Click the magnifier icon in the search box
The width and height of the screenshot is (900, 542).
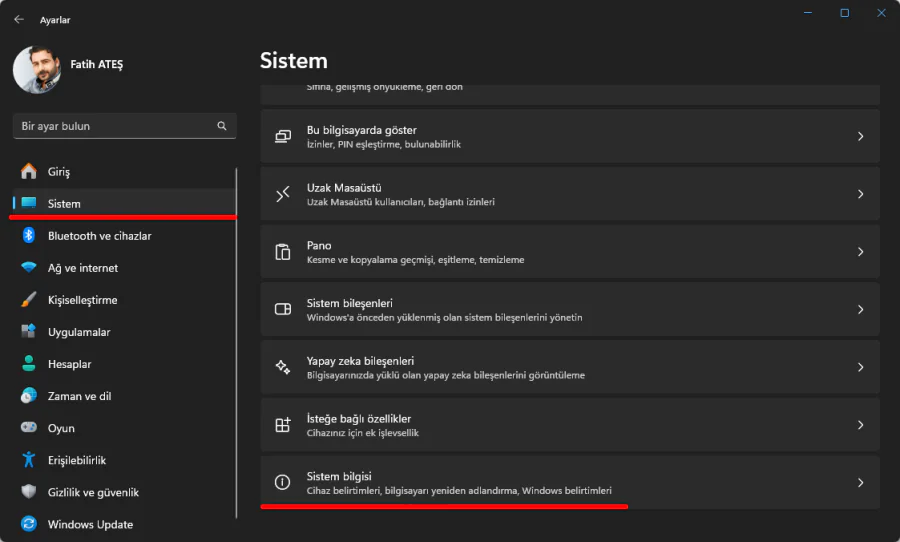click(x=222, y=126)
